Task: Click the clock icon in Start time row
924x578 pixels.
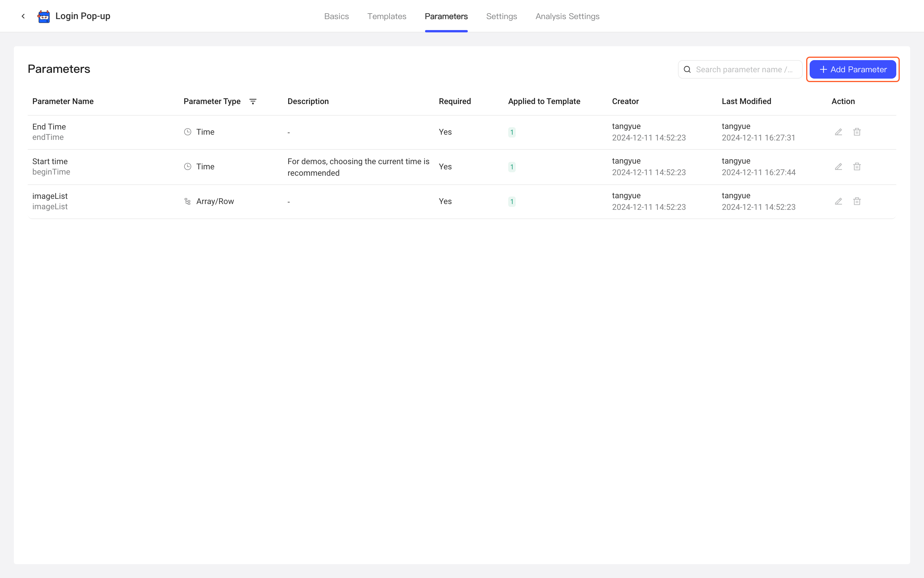Action: tap(187, 167)
